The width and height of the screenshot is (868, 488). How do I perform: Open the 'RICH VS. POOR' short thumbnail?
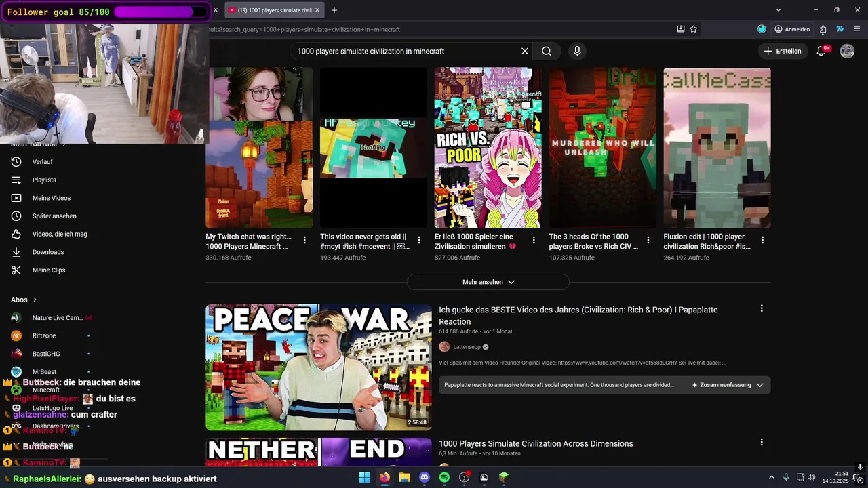[x=488, y=148]
